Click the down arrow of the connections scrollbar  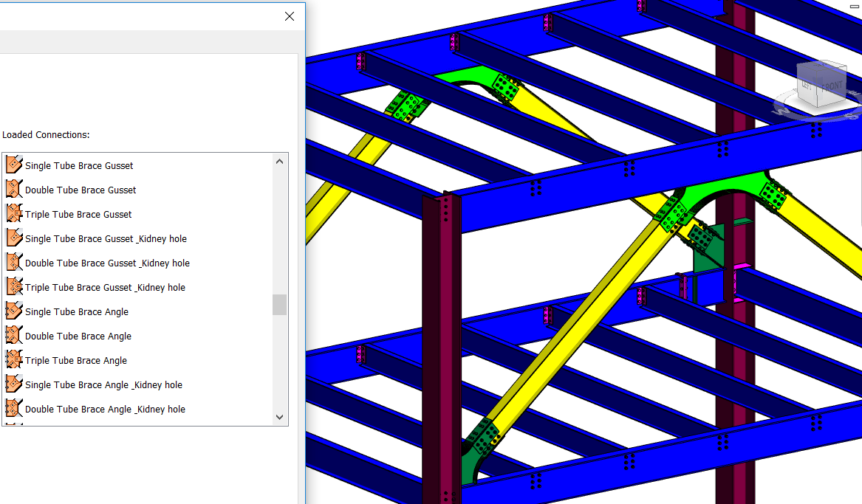tap(279, 416)
